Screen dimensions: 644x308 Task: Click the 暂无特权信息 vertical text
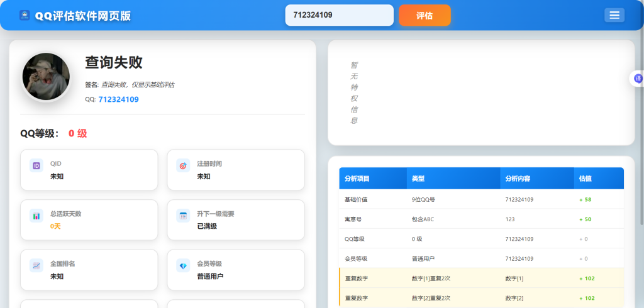click(354, 93)
